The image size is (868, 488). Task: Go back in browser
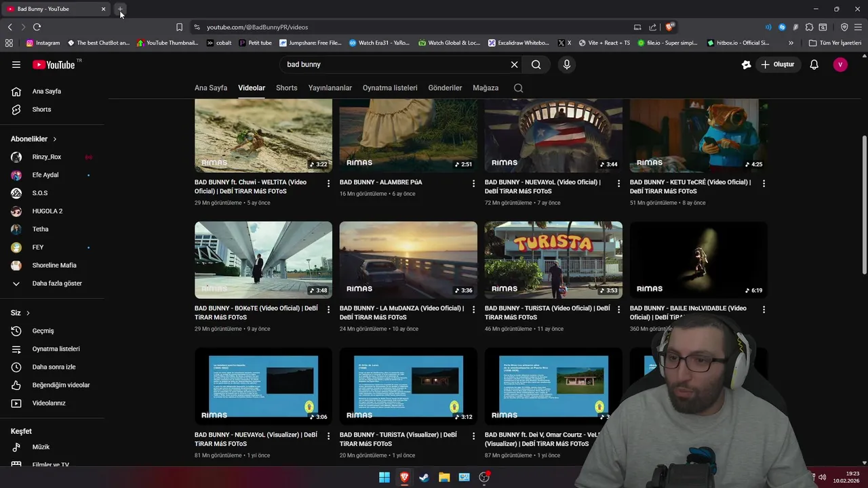pos(9,27)
